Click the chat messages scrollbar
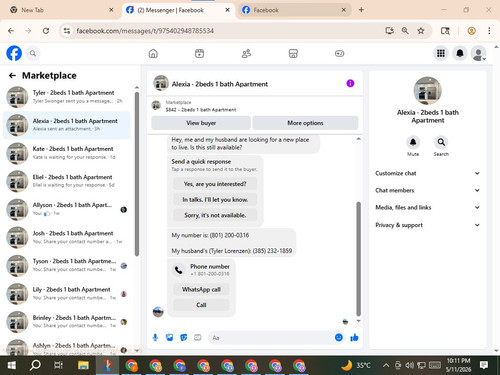This screenshot has width=500, height=375. click(359, 259)
